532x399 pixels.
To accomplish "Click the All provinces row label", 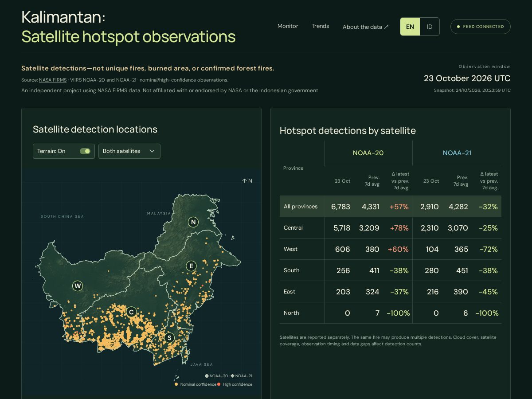I will tap(301, 207).
